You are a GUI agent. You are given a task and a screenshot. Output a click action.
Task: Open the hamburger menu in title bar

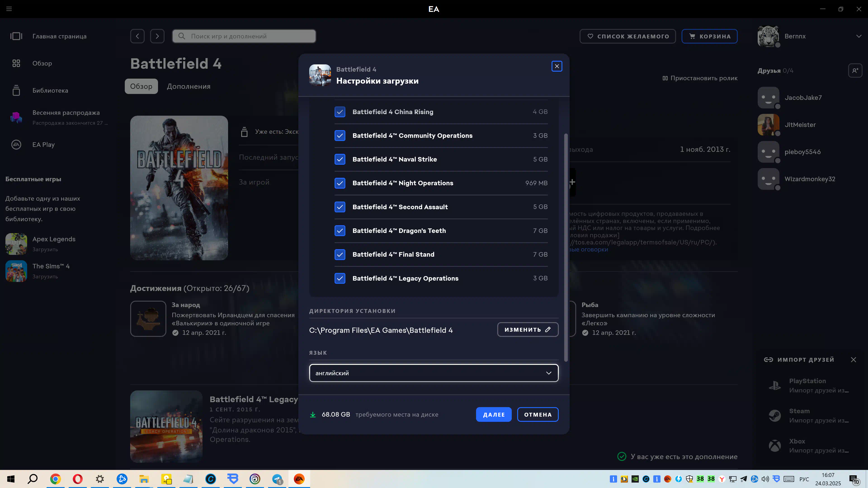9,9
